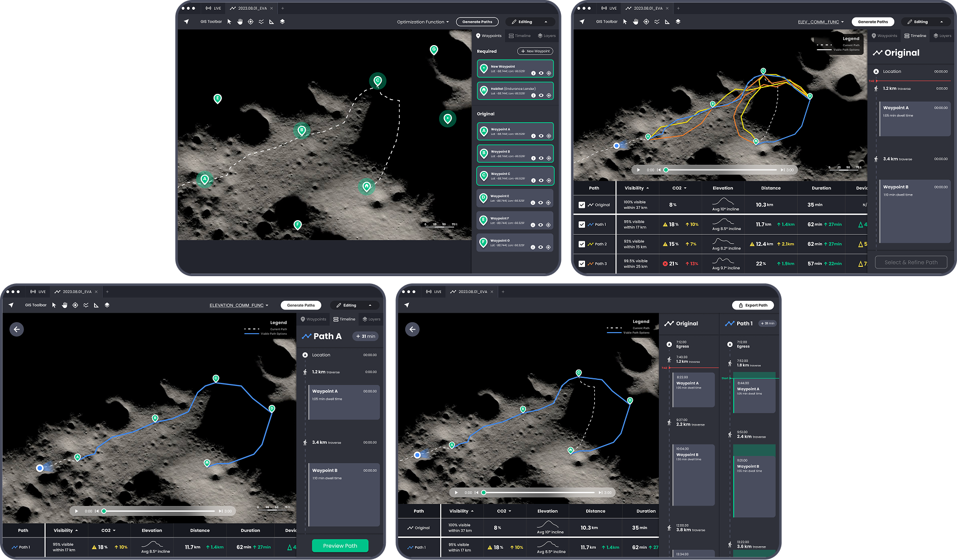
Task: Sort by CO2 in the Select & Refine window
Action: pos(680,188)
